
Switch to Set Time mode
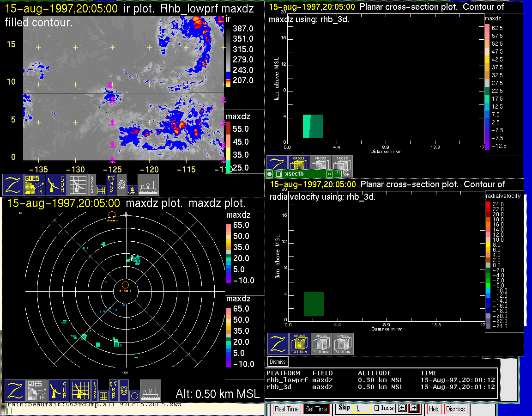[x=316, y=409]
